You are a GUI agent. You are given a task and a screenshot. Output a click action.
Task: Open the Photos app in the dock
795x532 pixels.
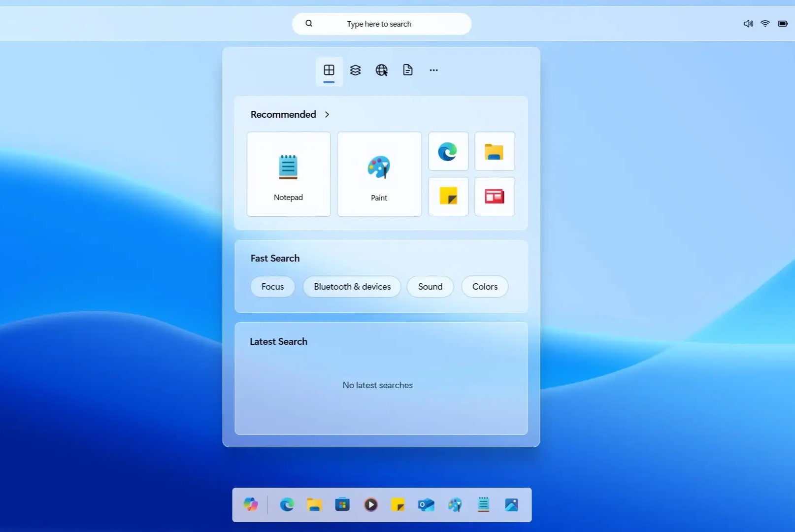pyautogui.click(x=511, y=504)
